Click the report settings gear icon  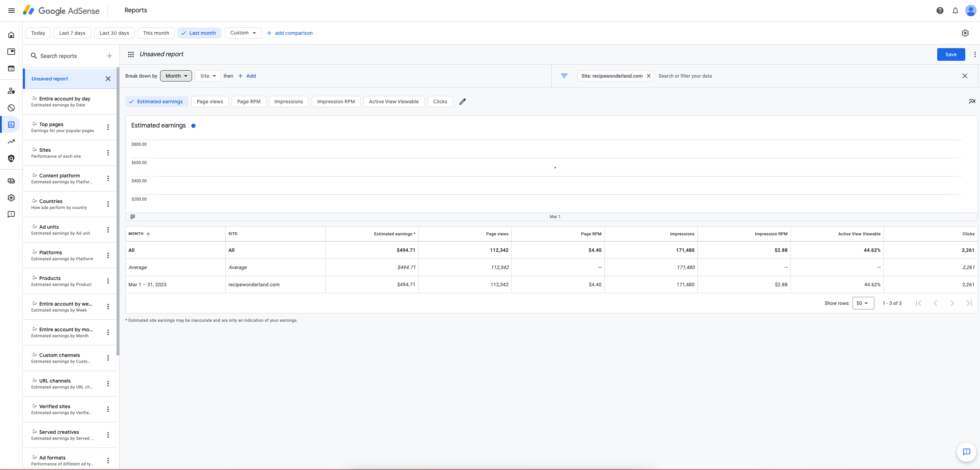(965, 33)
